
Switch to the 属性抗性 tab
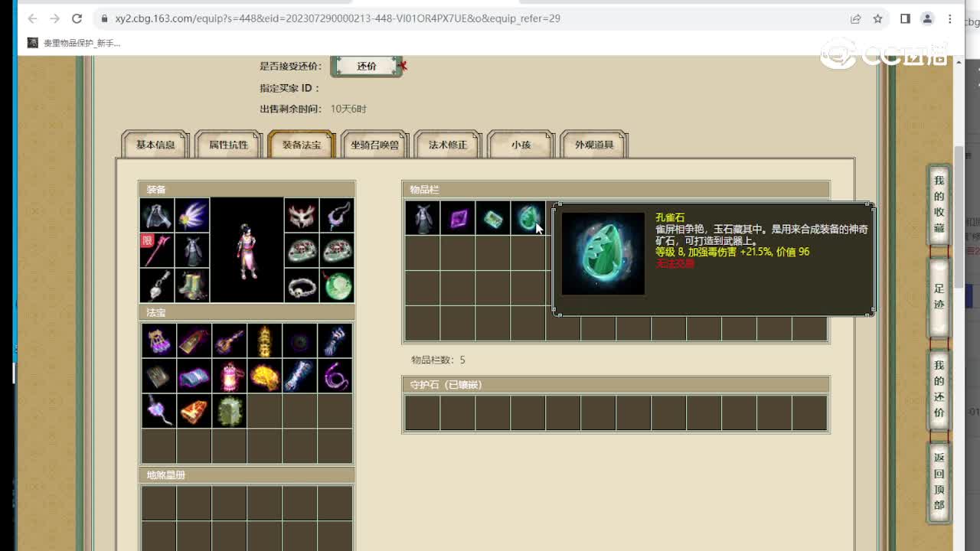[229, 145]
